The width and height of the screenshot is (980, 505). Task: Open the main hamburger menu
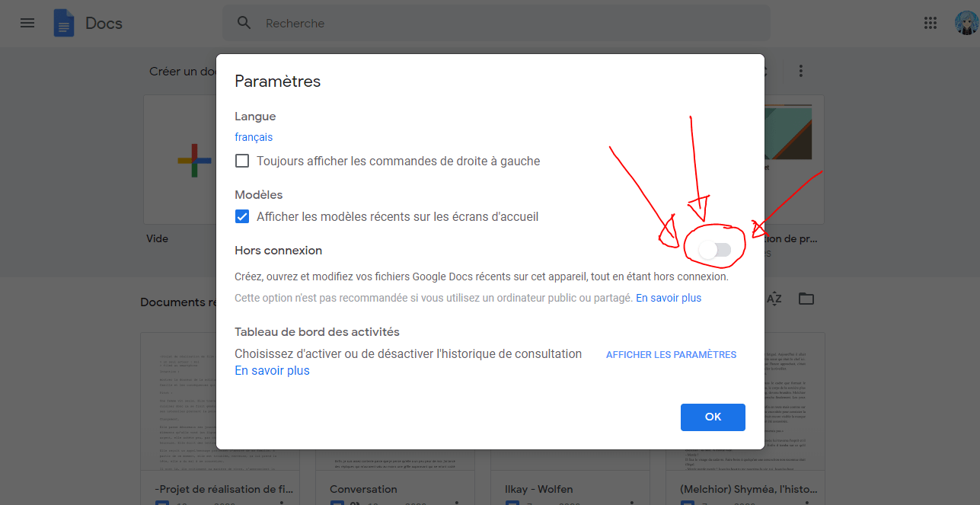click(x=27, y=23)
